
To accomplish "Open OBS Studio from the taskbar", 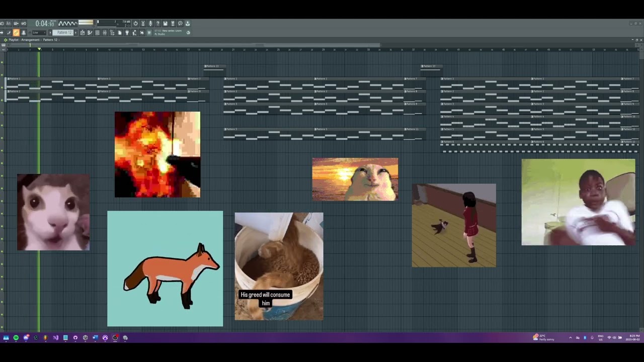I will tap(115, 338).
